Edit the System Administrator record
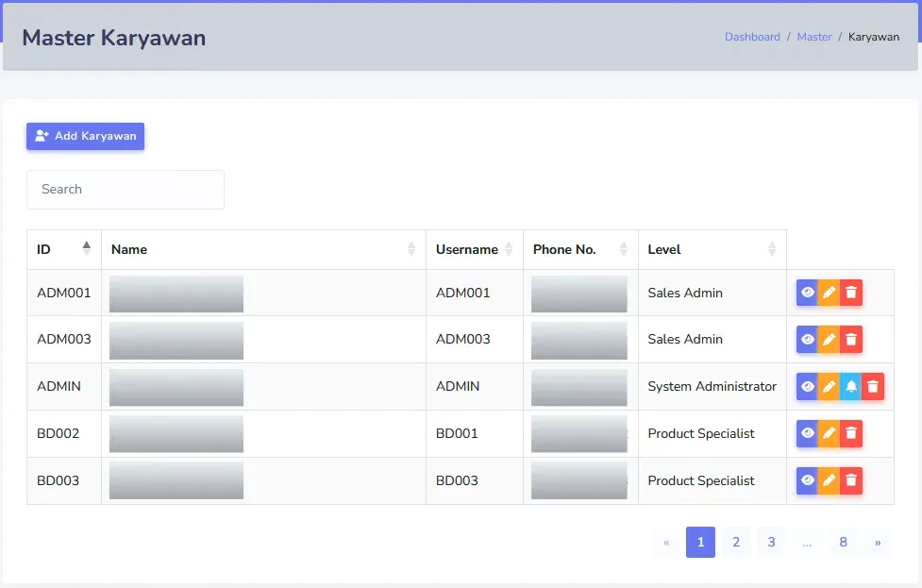Image resolution: width=922 pixels, height=588 pixels. (x=830, y=386)
